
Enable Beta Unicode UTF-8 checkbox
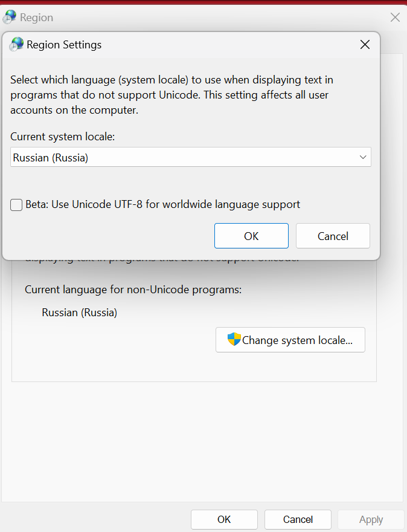[17, 205]
